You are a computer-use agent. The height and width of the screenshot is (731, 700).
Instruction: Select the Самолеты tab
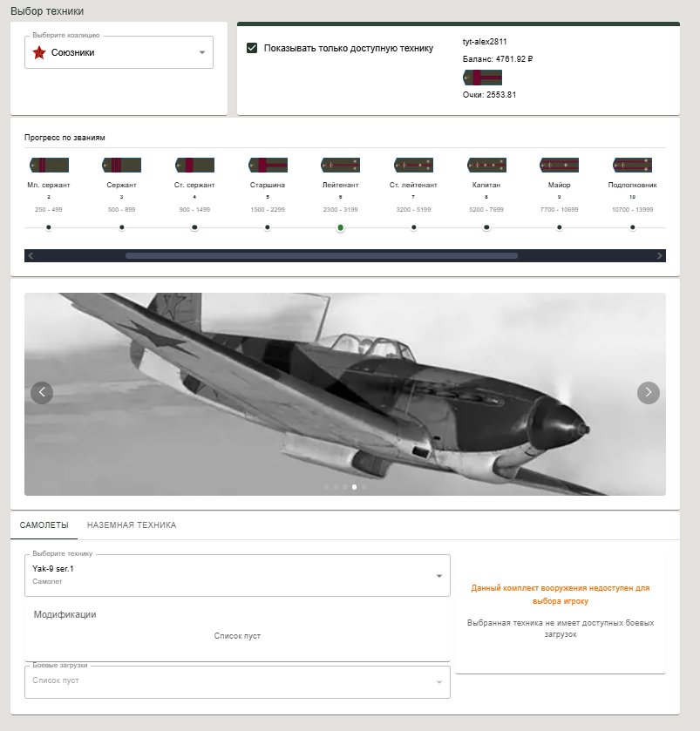pyautogui.click(x=44, y=525)
